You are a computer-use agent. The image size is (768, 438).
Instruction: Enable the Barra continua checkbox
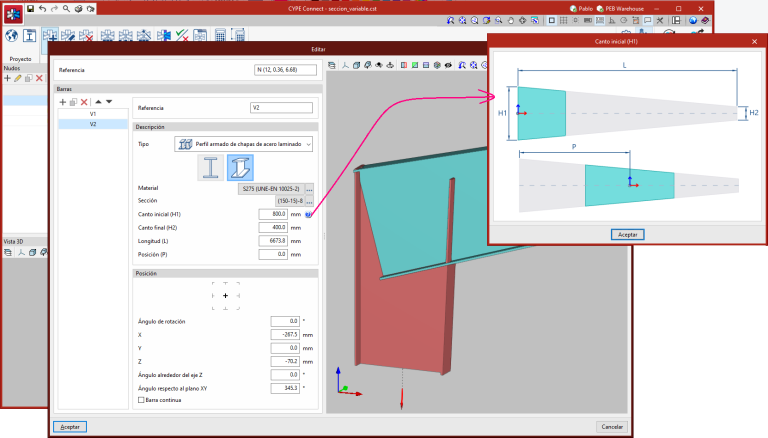coord(141,400)
